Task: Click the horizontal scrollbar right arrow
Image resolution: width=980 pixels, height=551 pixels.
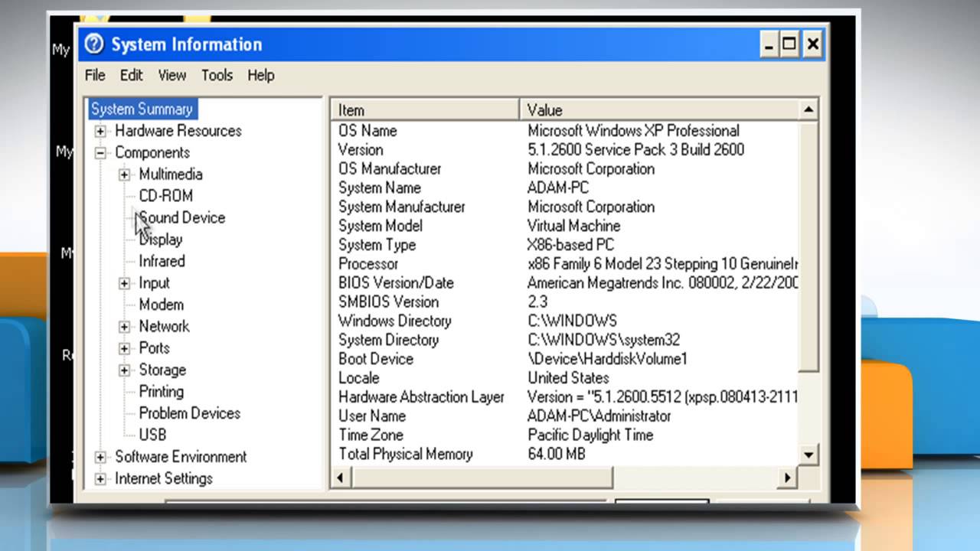Action: click(x=787, y=478)
